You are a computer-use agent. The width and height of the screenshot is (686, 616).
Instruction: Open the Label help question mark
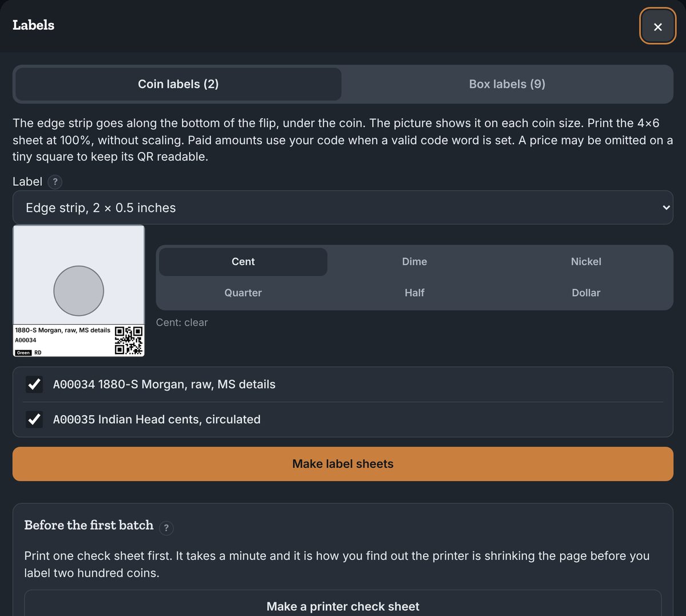(55, 182)
